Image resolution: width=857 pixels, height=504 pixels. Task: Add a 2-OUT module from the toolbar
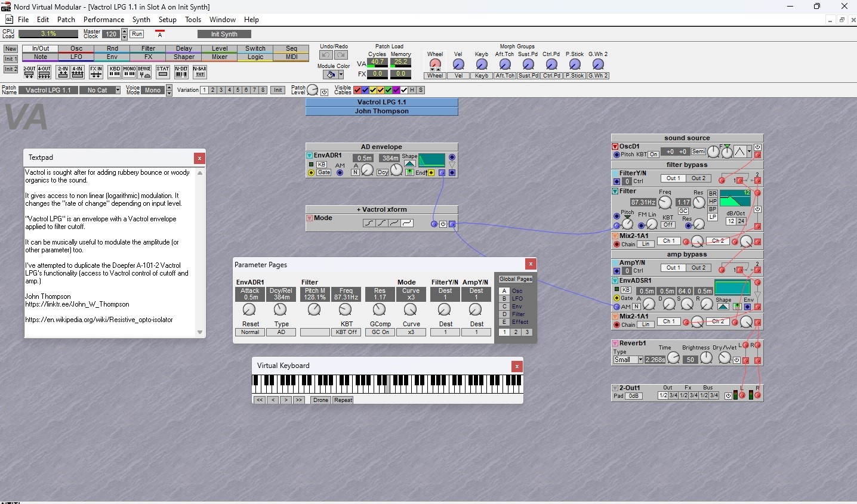29,72
